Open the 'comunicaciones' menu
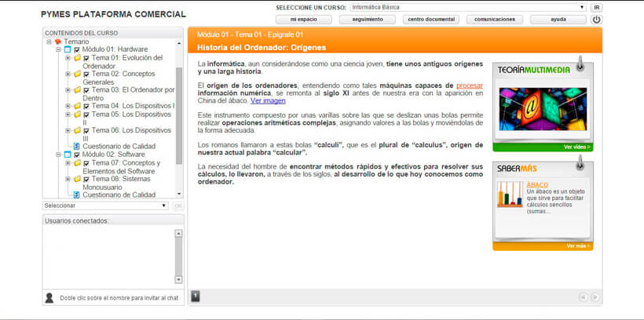This screenshot has height=320, width=644. coord(495,20)
